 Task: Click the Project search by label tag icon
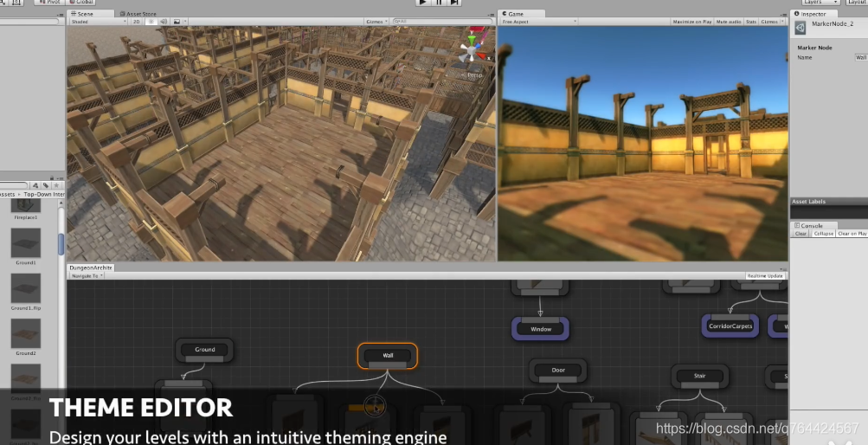(x=46, y=185)
